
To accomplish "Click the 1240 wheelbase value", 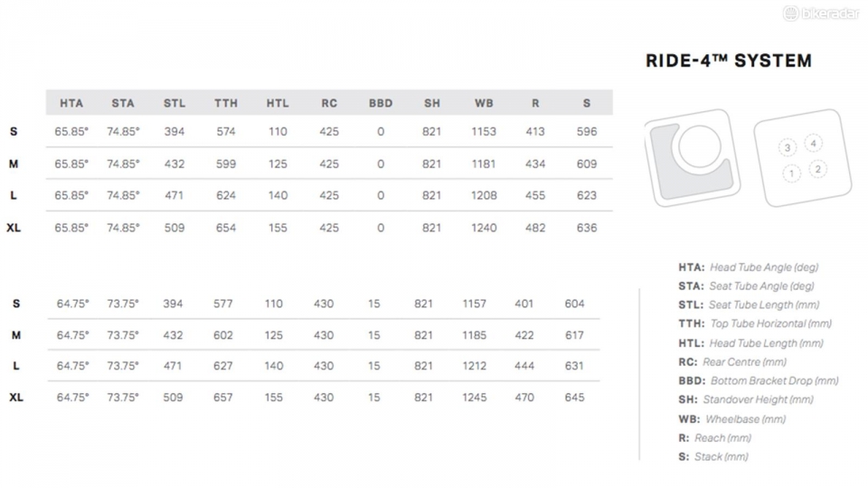I will [484, 228].
